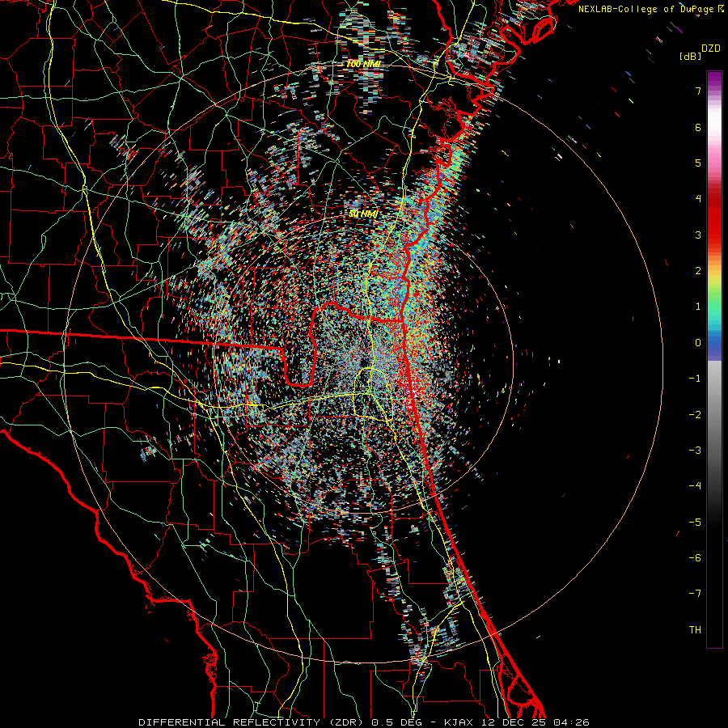Click the KJAX station identifier

(x=459, y=722)
